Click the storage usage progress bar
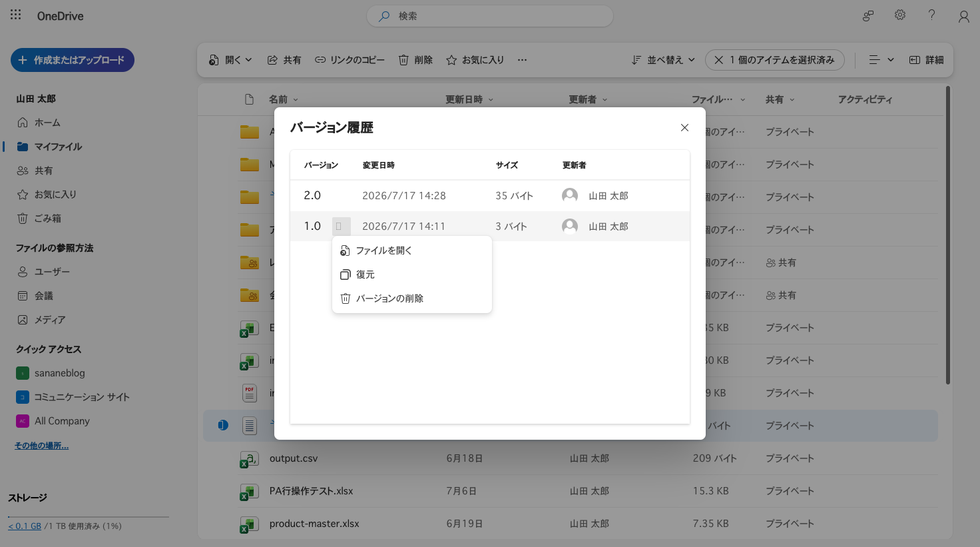980x547 pixels. 89,517
